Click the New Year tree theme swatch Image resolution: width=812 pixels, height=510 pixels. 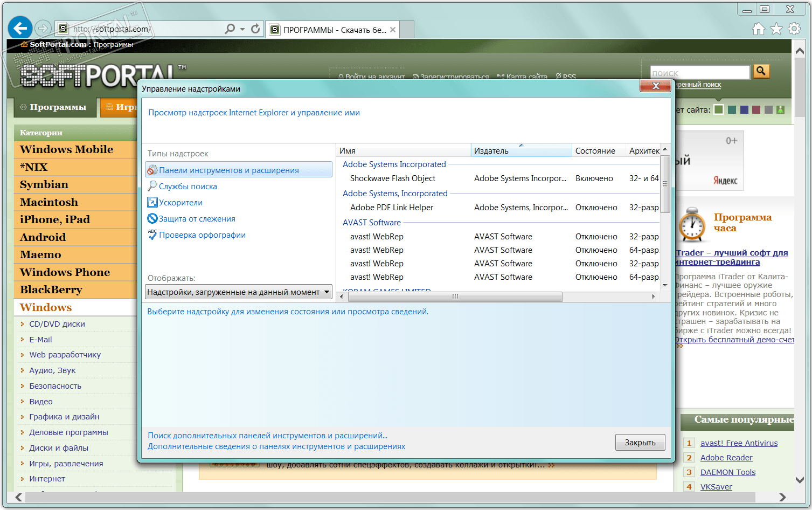(x=781, y=110)
